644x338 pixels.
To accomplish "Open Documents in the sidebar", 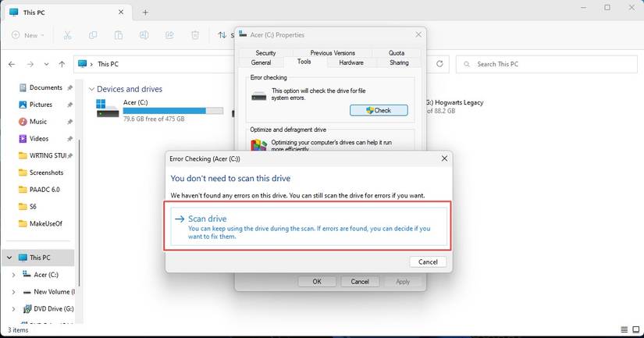I will [46, 87].
